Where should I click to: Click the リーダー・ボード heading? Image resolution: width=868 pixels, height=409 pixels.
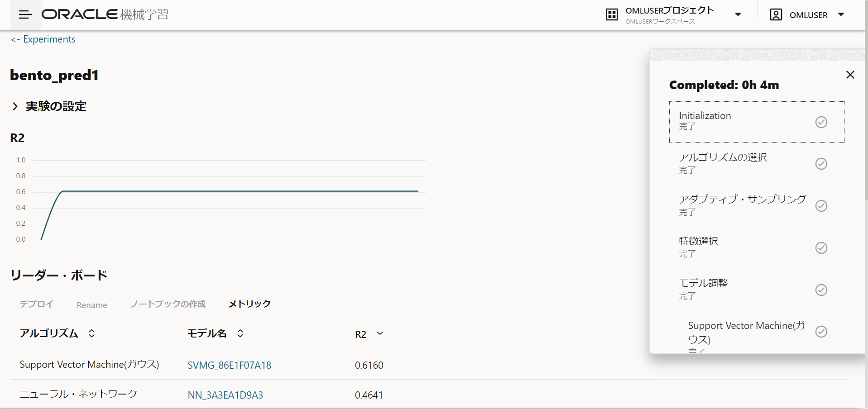coord(59,275)
